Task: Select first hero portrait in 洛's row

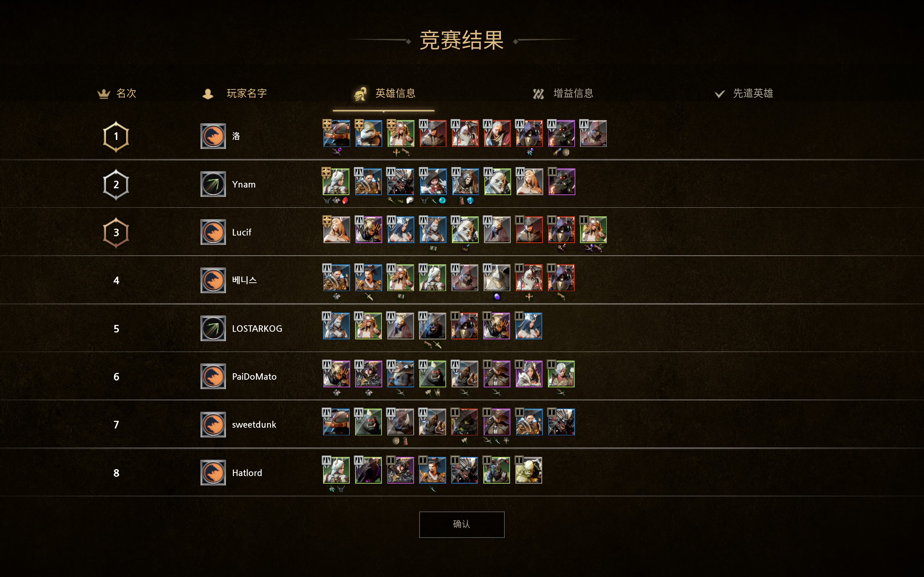Action: tap(336, 133)
